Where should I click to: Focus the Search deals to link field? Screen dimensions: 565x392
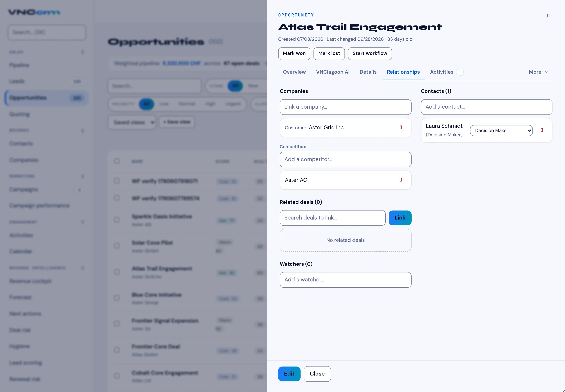[x=332, y=218]
